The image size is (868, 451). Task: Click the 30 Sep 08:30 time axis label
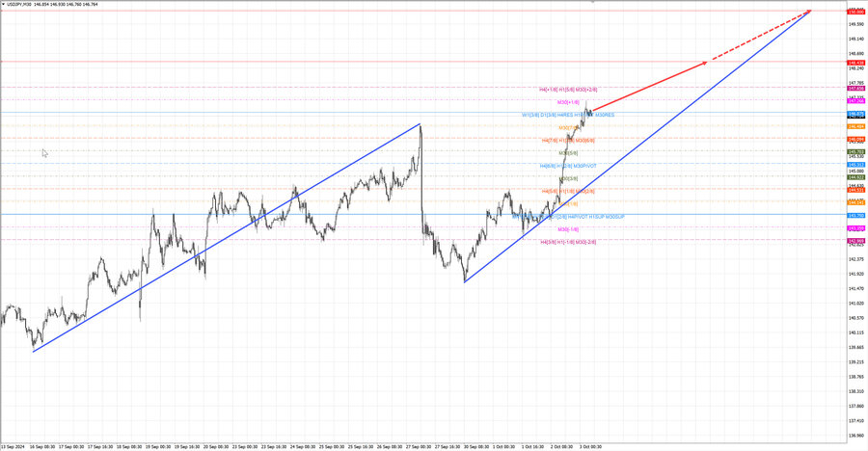476,446
